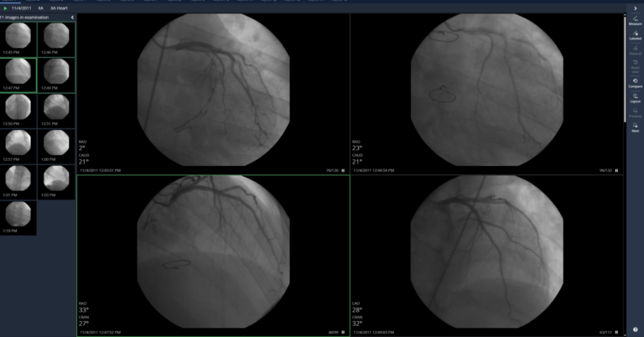The width and height of the screenshot is (644, 337).
Task: Select the XA Heart series label
Action: coord(60,7)
